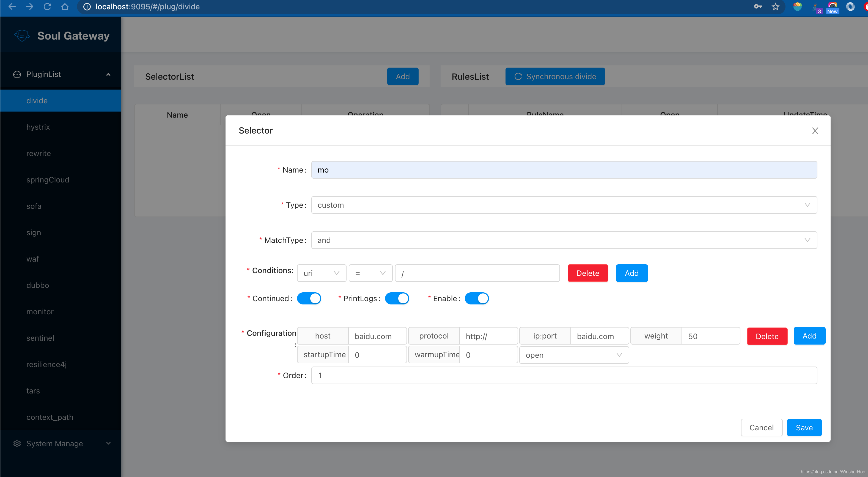Image resolution: width=868 pixels, height=477 pixels.
Task: Click the browser back arrow
Action: (12, 6)
